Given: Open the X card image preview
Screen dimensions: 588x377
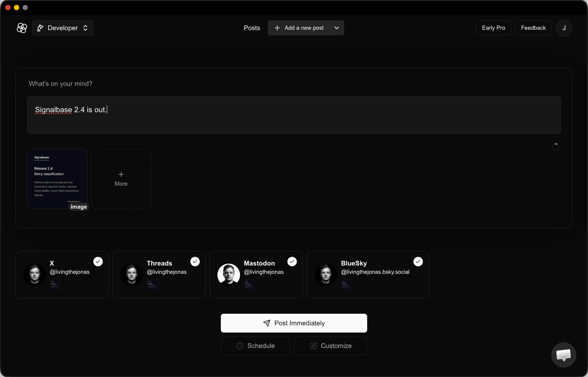Looking at the screenshot, I should click(x=55, y=285).
